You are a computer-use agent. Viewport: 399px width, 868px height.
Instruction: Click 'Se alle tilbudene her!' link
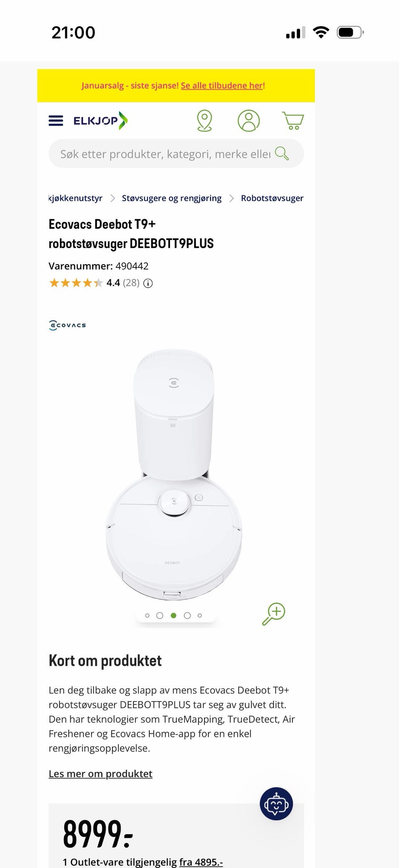tap(223, 85)
